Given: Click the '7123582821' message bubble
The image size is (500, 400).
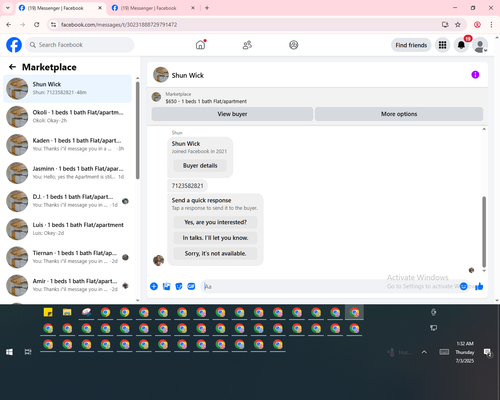Looking at the screenshot, I should click(x=187, y=186).
